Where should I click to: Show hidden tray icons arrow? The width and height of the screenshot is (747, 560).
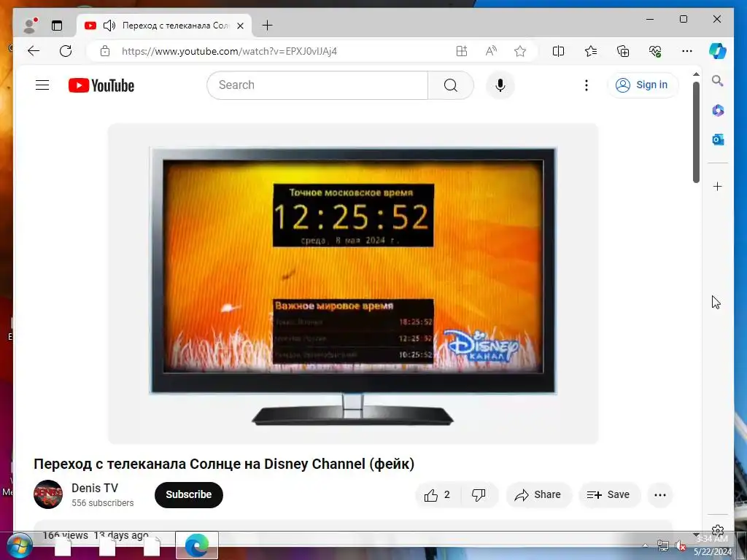click(645, 545)
